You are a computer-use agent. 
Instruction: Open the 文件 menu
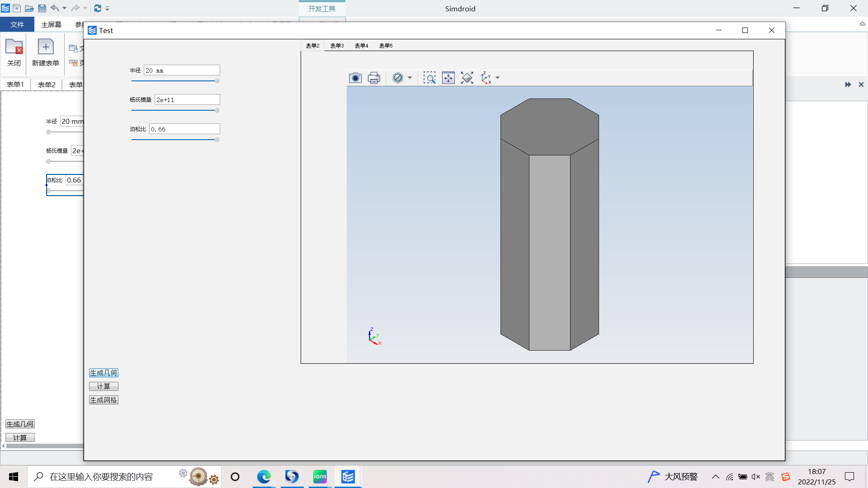coord(17,24)
